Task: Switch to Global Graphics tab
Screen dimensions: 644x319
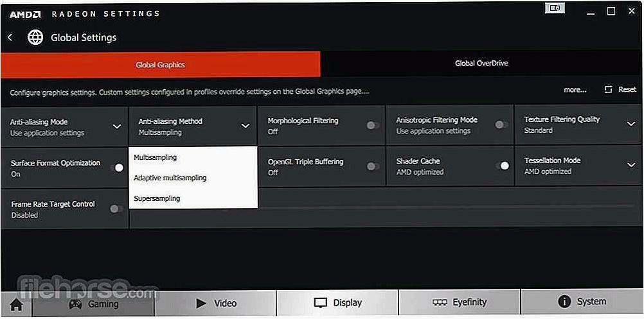Action: pyautogui.click(x=160, y=65)
